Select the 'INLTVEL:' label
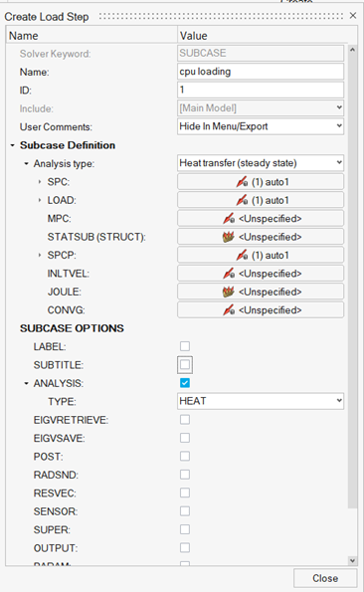Screen dimensions: 364x592 click(x=69, y=274)
